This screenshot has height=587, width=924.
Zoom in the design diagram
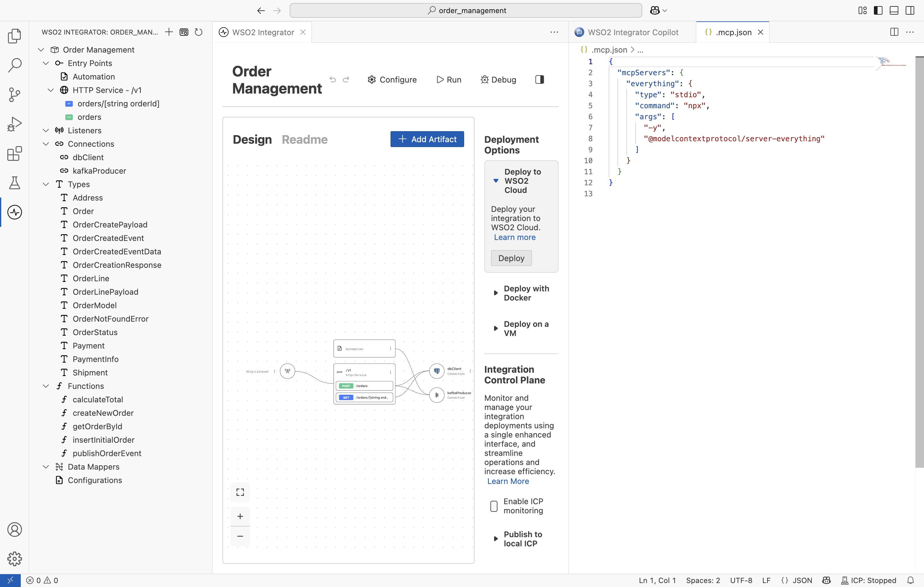tap(240, 516)
